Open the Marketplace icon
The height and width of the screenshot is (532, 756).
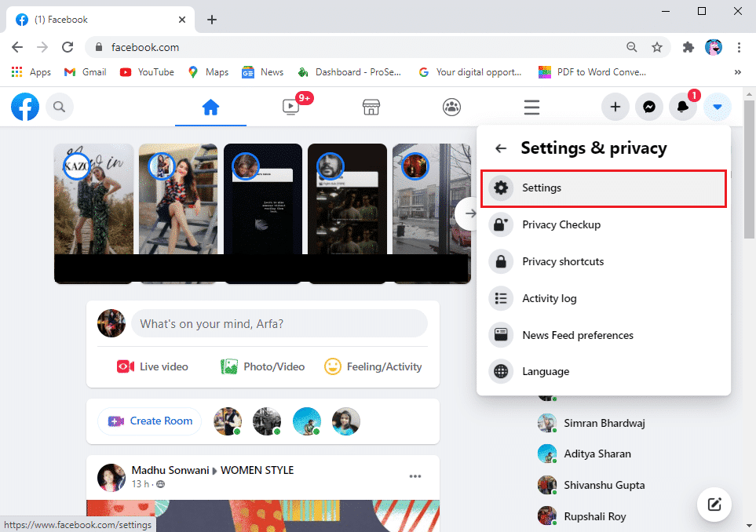point(371,107)
